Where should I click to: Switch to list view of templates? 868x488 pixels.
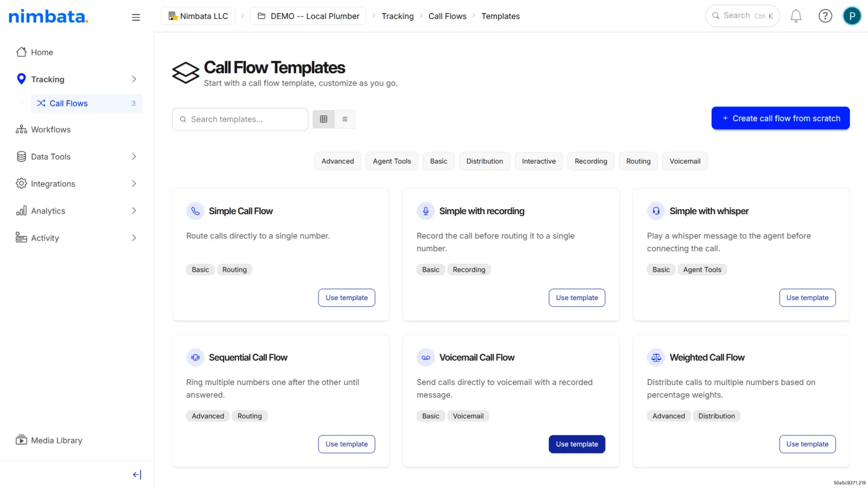click(345, 119)
